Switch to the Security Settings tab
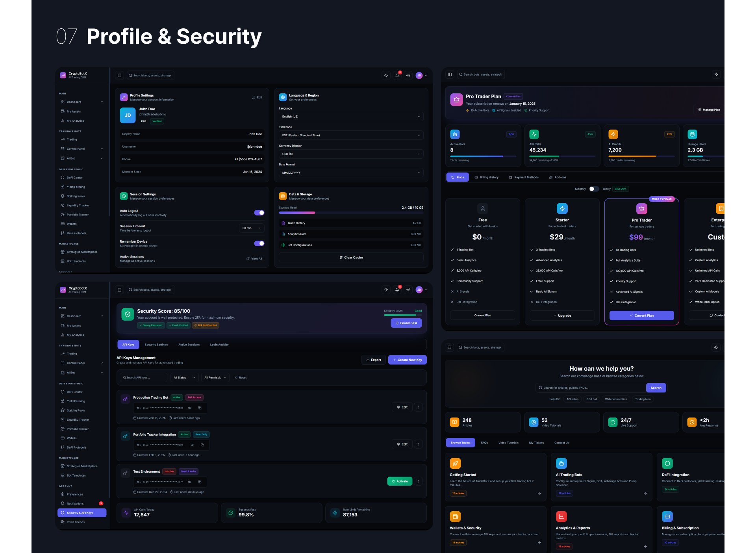The image size is (756, 553). pyautogui.click(x=156, y=345)
